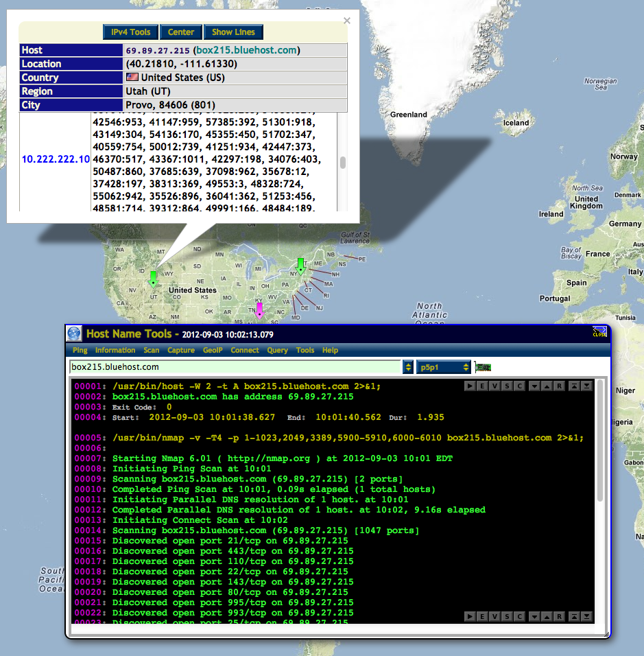
Task: Click the United States flag icon
Action: click(132, 77)
